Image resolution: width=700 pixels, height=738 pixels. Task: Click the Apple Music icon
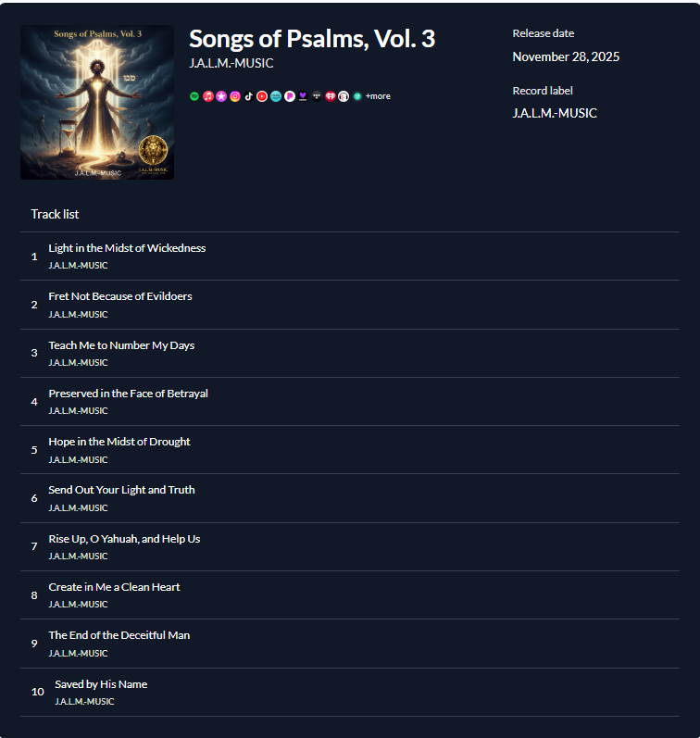(x=208, y=96)
